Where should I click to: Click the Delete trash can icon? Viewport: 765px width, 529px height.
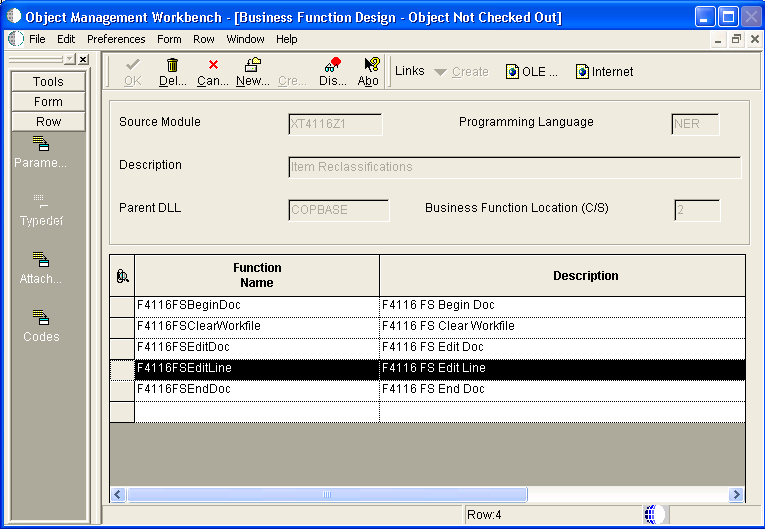click(172, 65)
